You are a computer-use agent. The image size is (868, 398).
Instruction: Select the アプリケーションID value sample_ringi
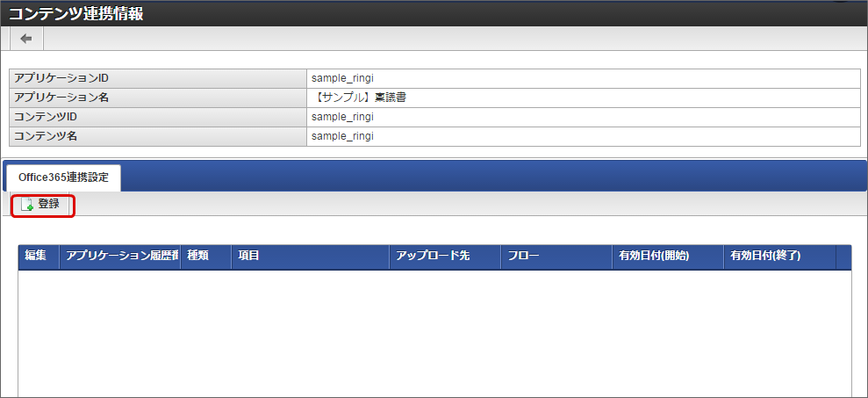point(342,78)
